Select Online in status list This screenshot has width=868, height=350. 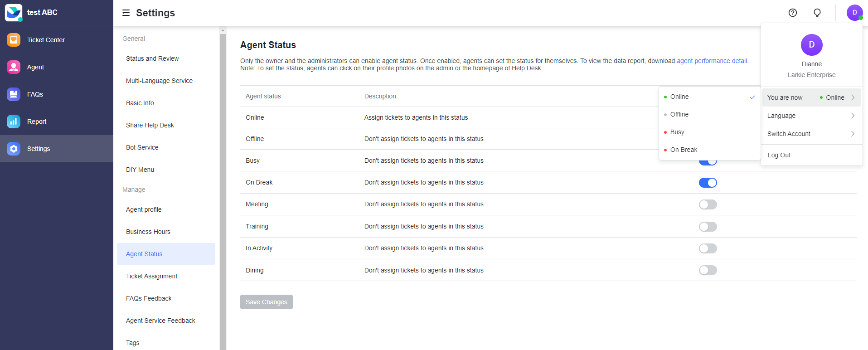pyautogui.click(x=709, y=97)
